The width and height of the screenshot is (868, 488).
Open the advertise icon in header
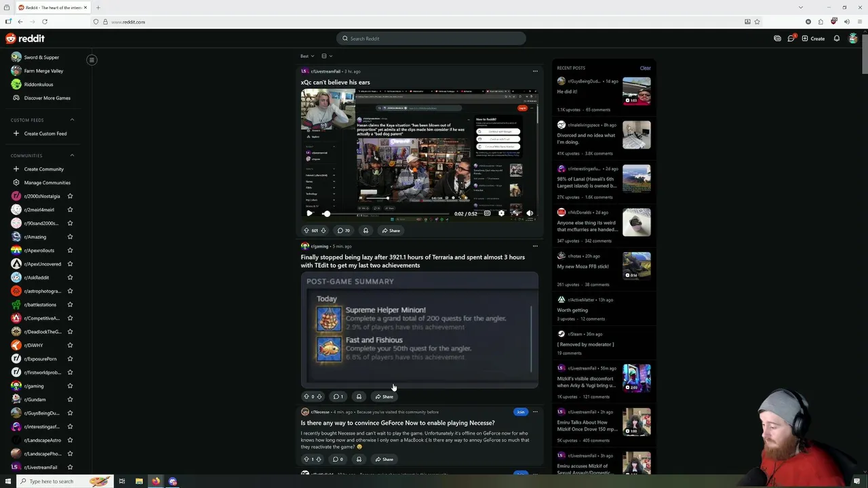pos(777,39)
